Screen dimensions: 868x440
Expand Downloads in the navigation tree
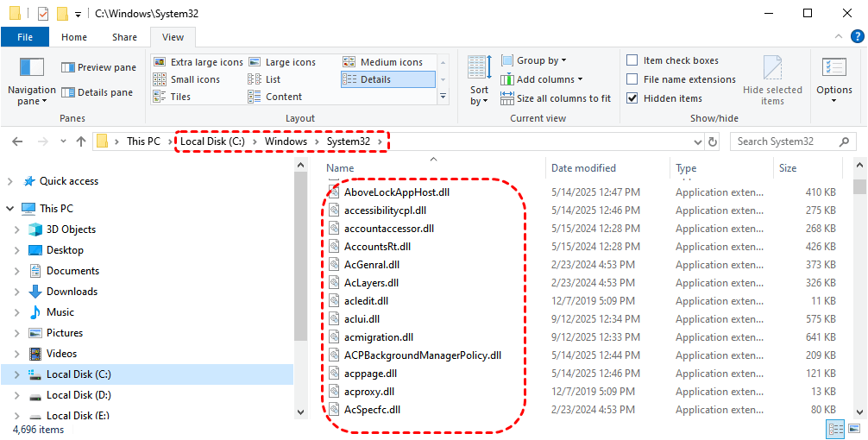pyautogui.click(x=17, y=292)
